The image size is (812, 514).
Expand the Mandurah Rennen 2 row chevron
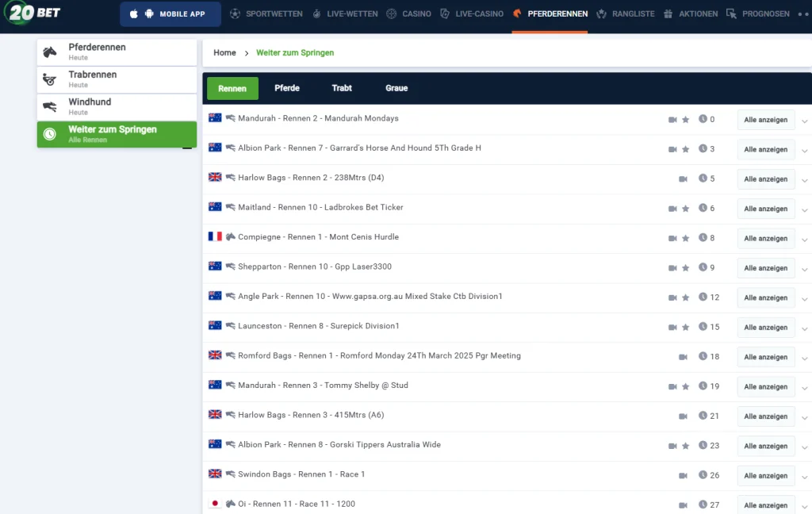pyautogui.click(x=804, y=121)
